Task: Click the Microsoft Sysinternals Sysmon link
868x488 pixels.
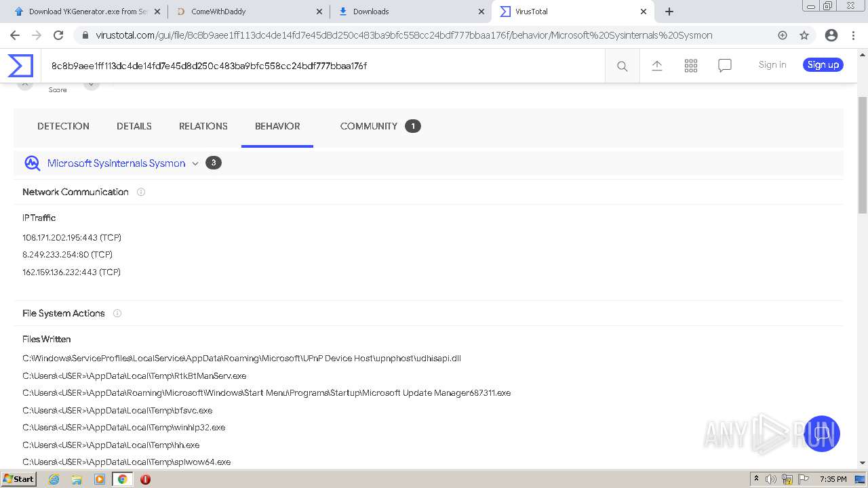Action: coord(116,163)
